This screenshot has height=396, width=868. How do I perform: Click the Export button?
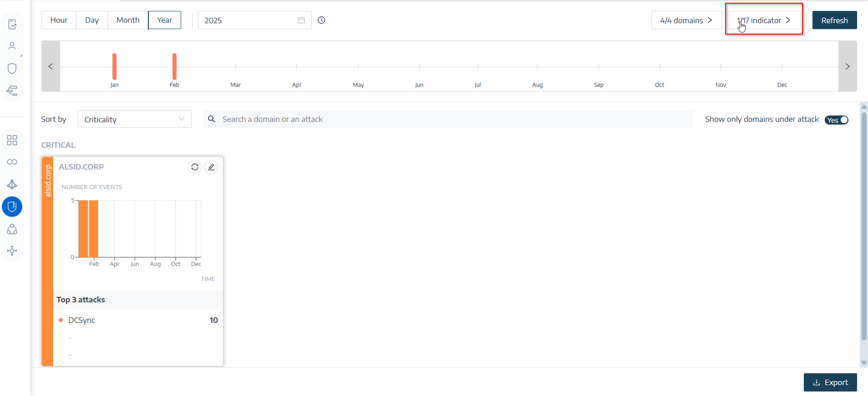tap(830, 382)
